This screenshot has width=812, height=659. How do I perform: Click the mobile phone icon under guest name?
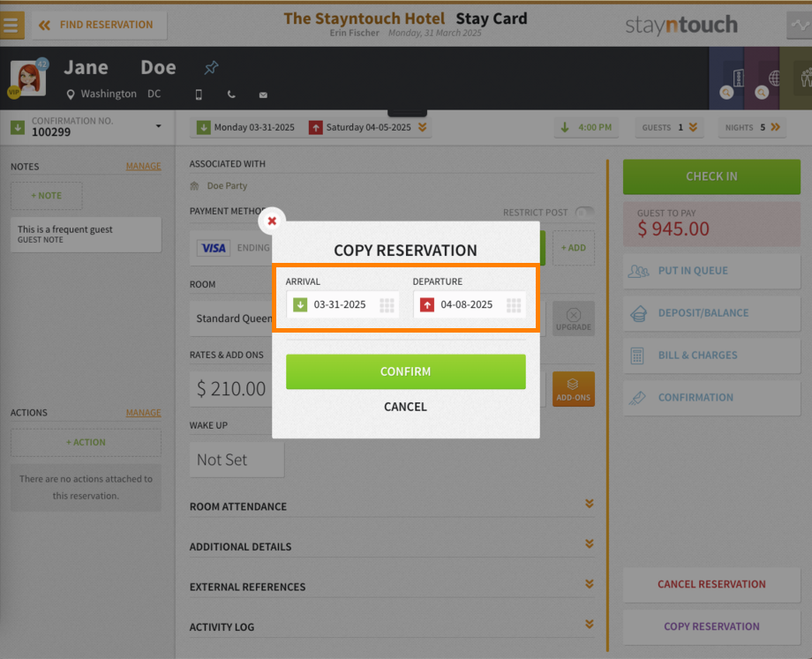[199, 94]
